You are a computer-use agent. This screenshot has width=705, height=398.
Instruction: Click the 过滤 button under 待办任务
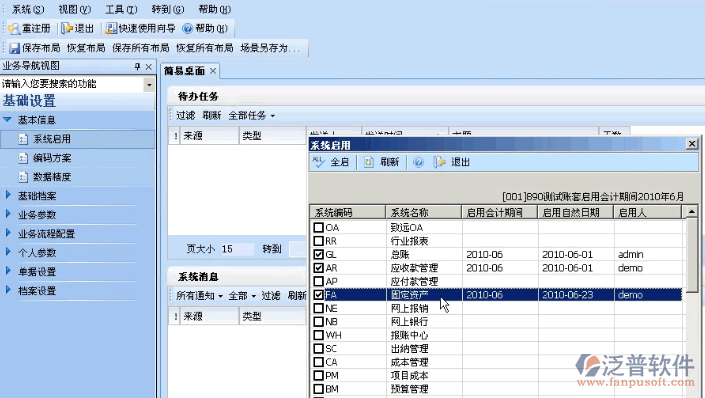[185, 116]
